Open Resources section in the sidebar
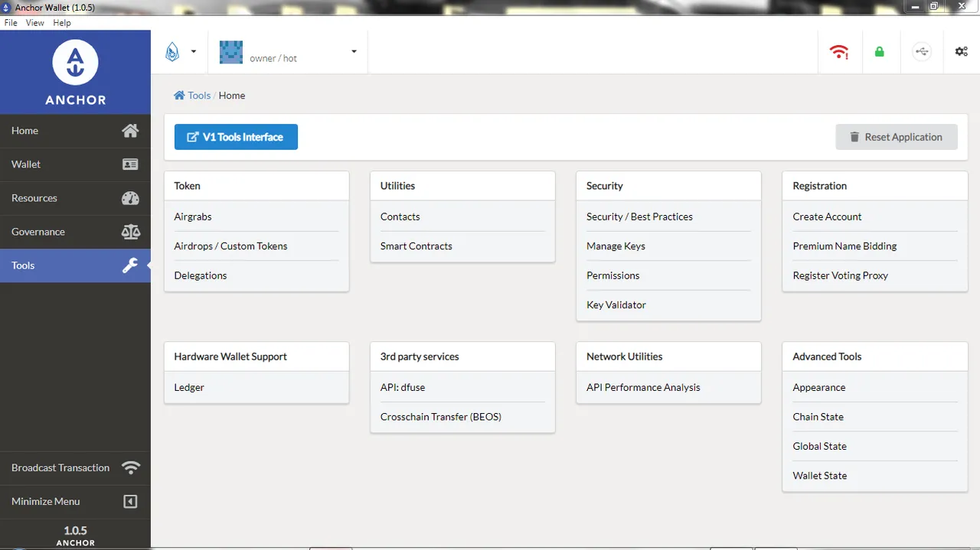Screen dimensions: 980x550 pyautogui.click(x=75, y=198)
